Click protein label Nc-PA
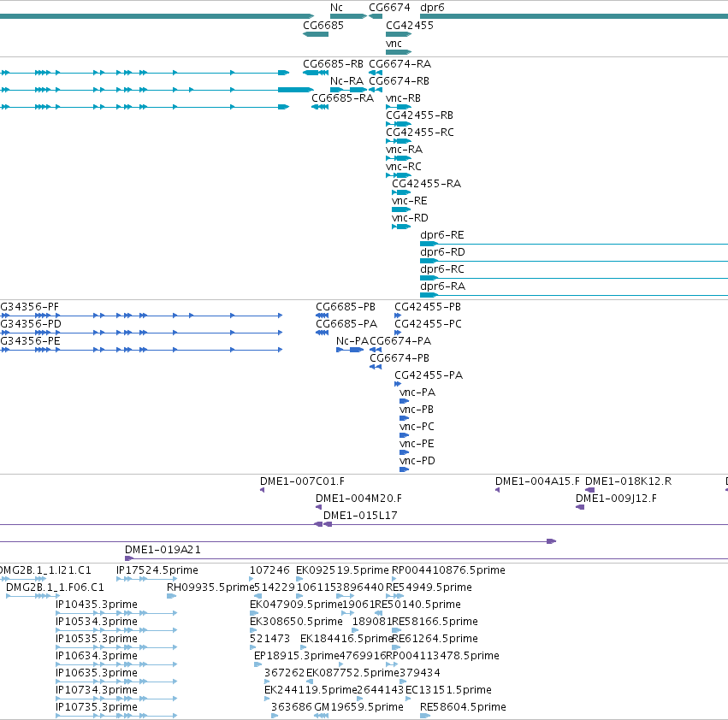This screenshot has height=720, width=728. click(x=352, y=340)
